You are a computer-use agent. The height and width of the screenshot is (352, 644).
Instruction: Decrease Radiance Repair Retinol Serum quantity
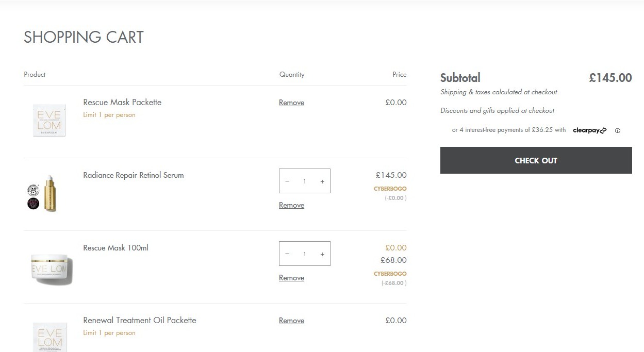click(x=287, y=181)
